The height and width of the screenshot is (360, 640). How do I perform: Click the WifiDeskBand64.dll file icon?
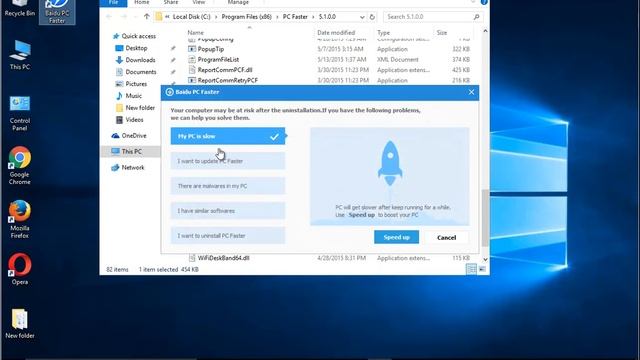pos(192,258)
